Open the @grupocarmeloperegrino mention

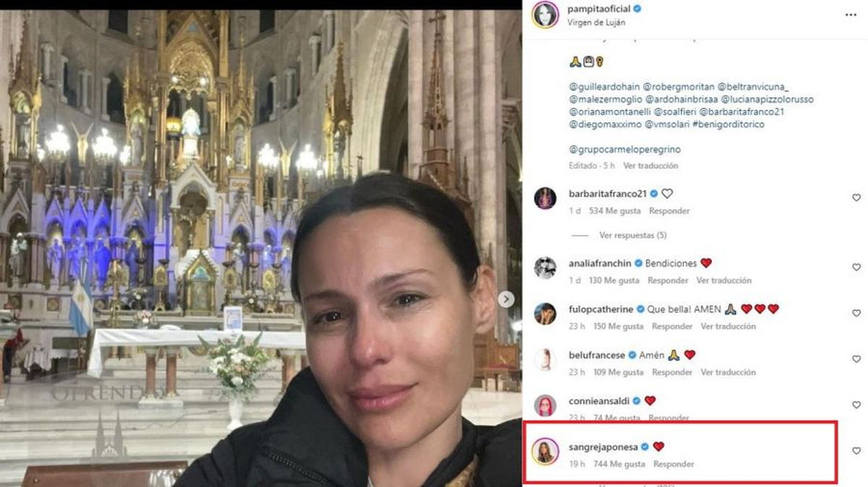(625, 150)
